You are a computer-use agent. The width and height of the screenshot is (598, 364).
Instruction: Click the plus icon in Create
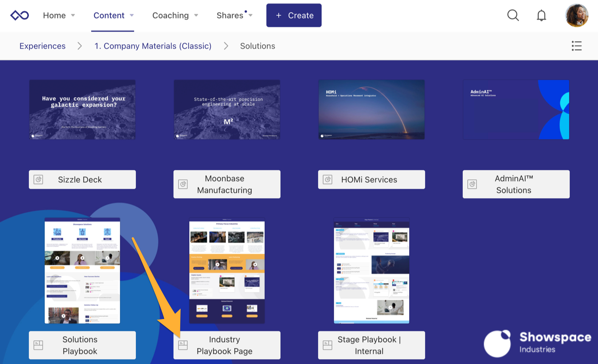pos(279,15)
